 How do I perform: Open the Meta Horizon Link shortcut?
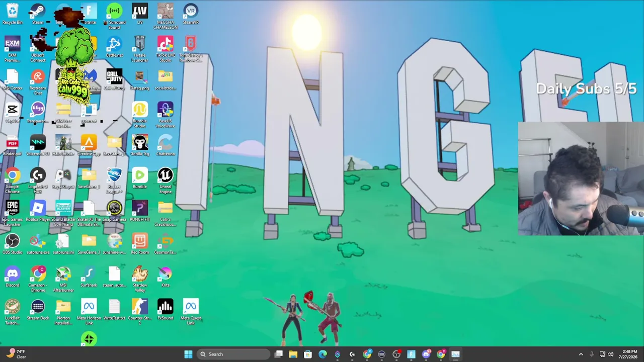pos(89,312)
